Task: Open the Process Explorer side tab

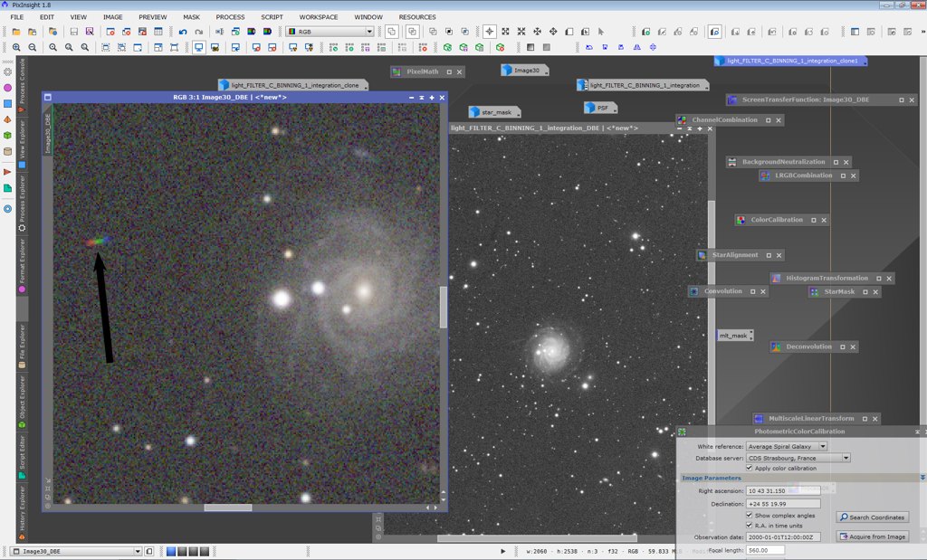Action: [22, 203]
